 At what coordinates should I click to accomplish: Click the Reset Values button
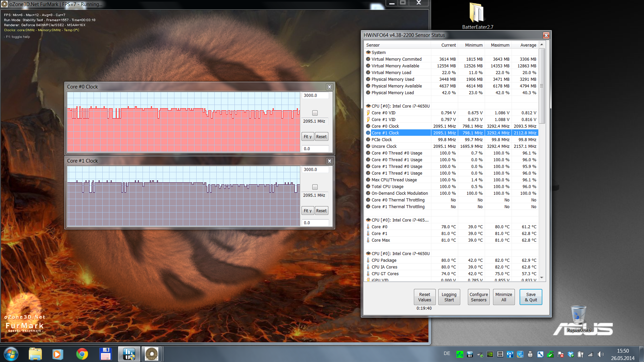coord(424,297)
